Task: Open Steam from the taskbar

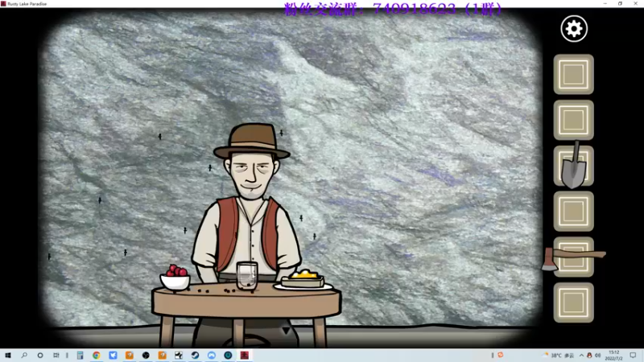Action: [195, 356]
